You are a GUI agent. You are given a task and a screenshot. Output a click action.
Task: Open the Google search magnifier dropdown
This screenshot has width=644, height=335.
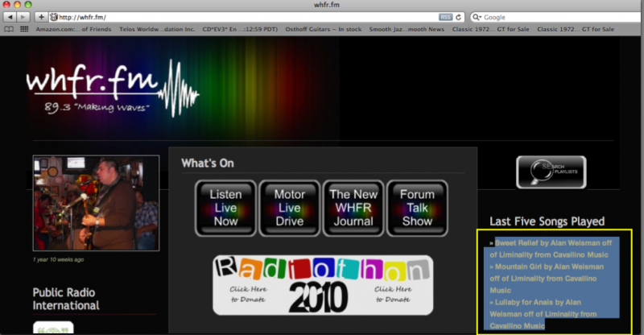coord(477,17)
